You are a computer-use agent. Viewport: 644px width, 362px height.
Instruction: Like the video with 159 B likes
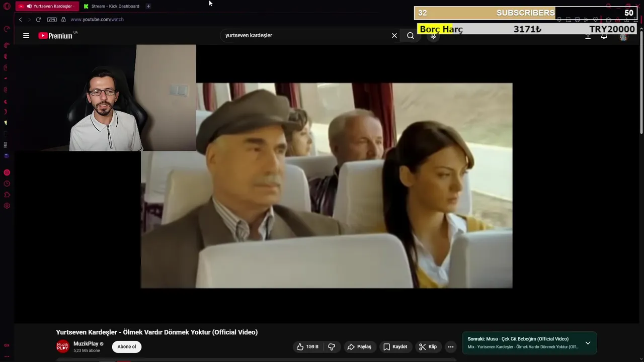click(307, 347)
